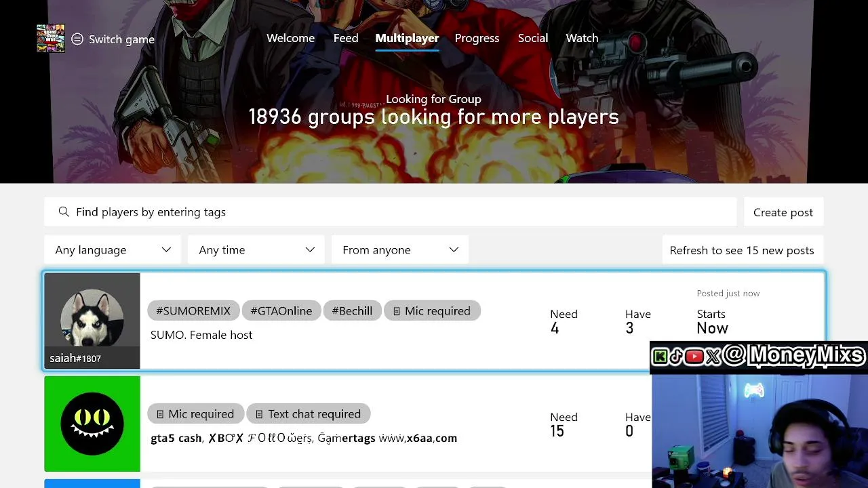
Task: Select the #Bechill tag
Action: 352,311
